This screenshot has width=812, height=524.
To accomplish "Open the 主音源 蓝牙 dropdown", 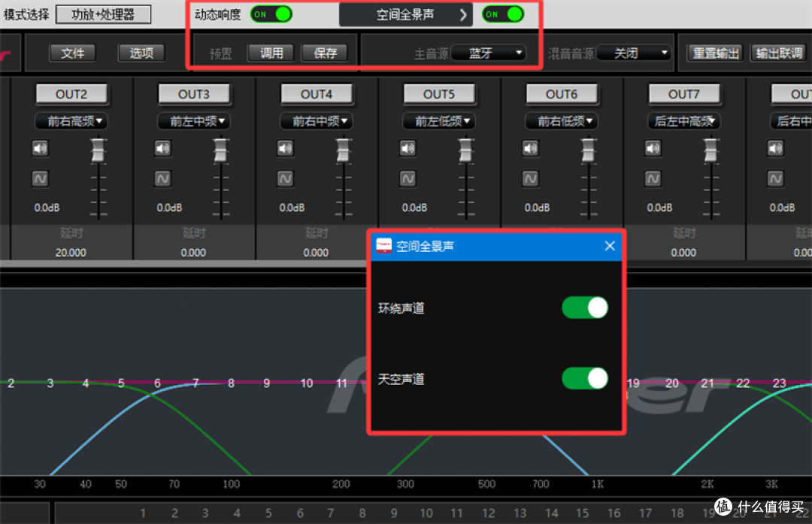I will click(x=489, y=53).
